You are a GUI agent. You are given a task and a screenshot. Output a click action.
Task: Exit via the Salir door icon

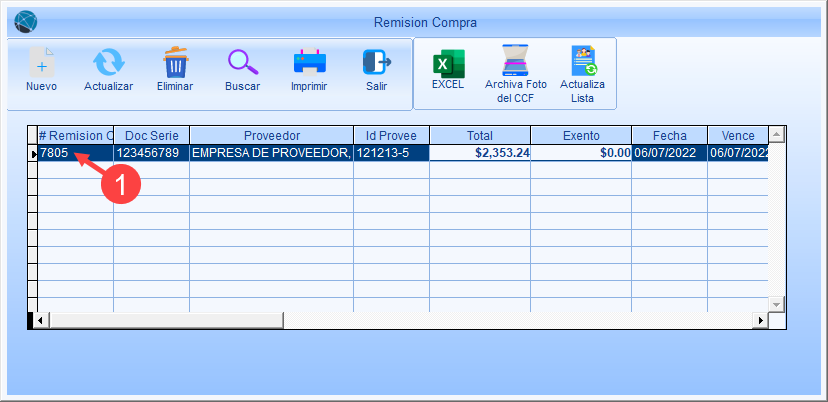(377, 62)
